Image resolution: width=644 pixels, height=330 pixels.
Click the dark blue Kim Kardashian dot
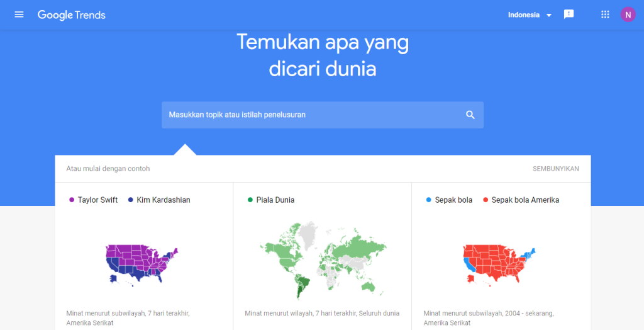[x=131, y=200]
